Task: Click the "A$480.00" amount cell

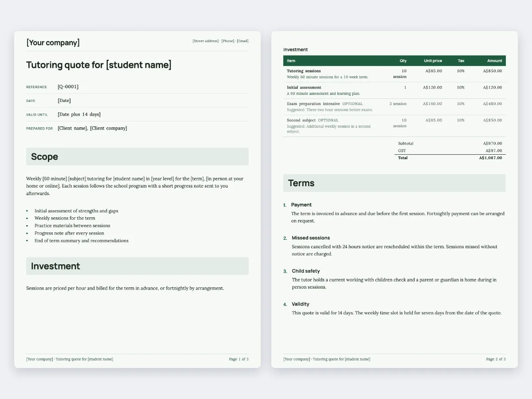Action: [x=493, y=104]
